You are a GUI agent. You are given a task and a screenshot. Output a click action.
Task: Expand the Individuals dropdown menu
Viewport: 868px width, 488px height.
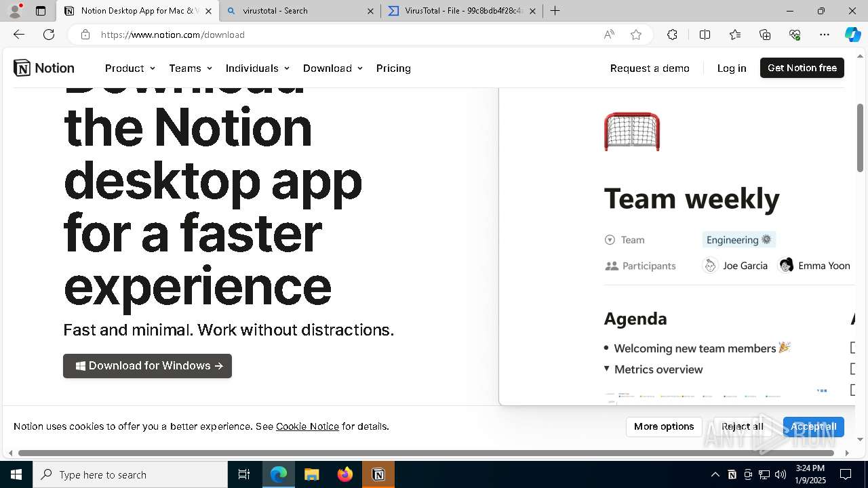(x=258, y=68)
